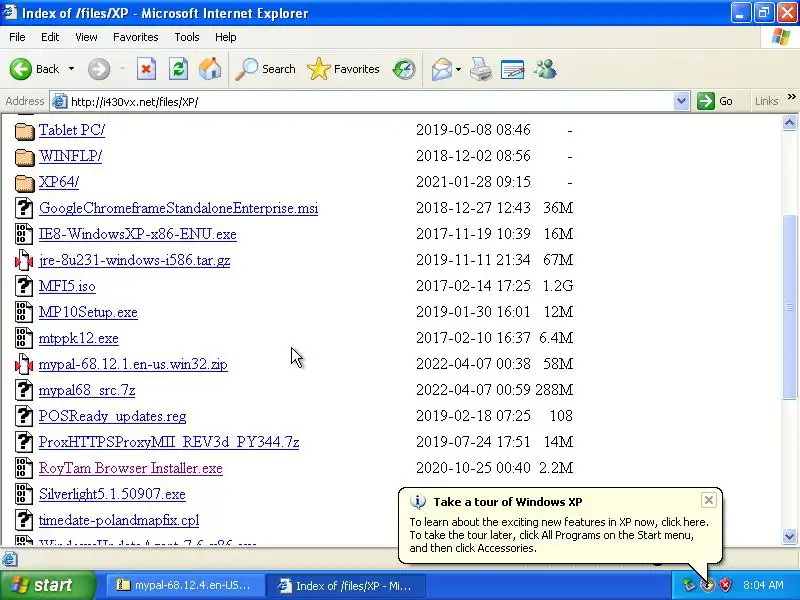
Task: Download mtppk12.exe
Action: pyautogui.click(x=79, y=338)
